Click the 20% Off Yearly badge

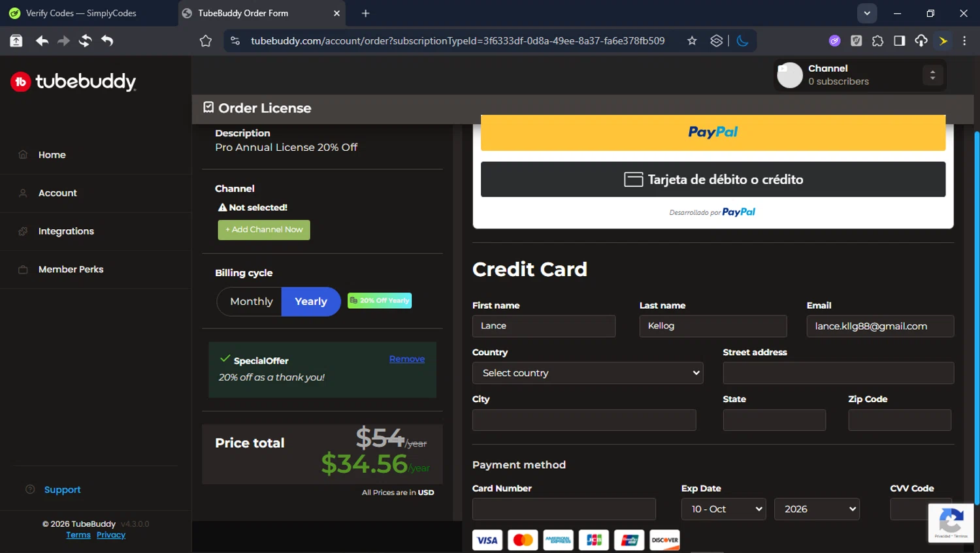click(380, 301)
